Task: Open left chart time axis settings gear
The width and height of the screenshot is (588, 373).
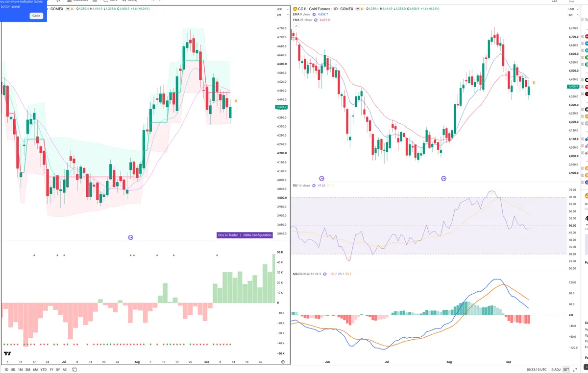Action: (283, 361)
